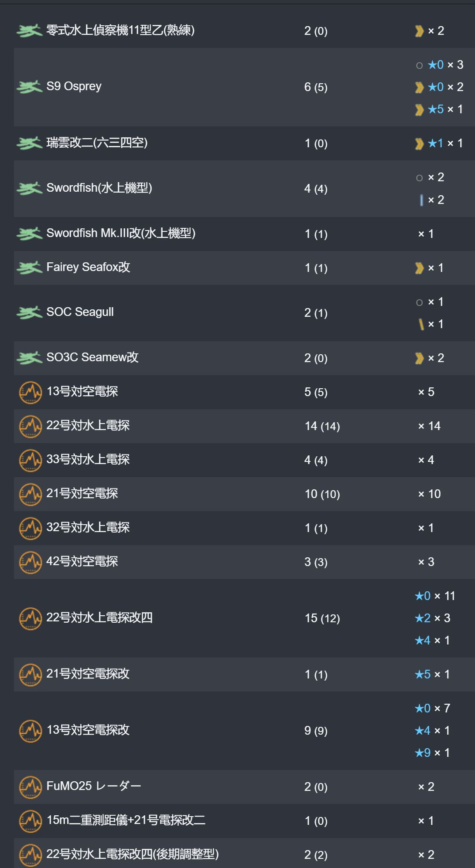Click the ★9 × 1 improvement entry for 13号対空電探改
Image resolution: width=475 pixels, height=868 pixels.
[x=432, y=753]
